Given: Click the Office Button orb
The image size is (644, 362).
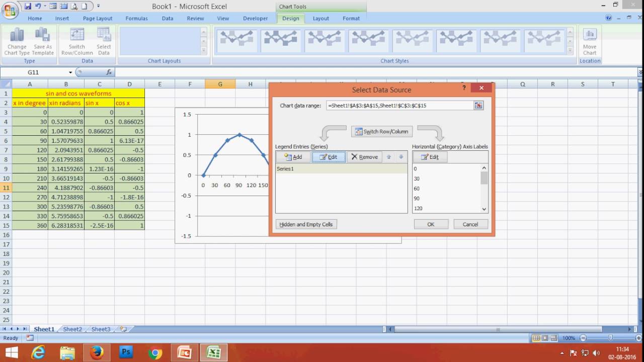Looking at the screenshot, I should tap(10, 10).
